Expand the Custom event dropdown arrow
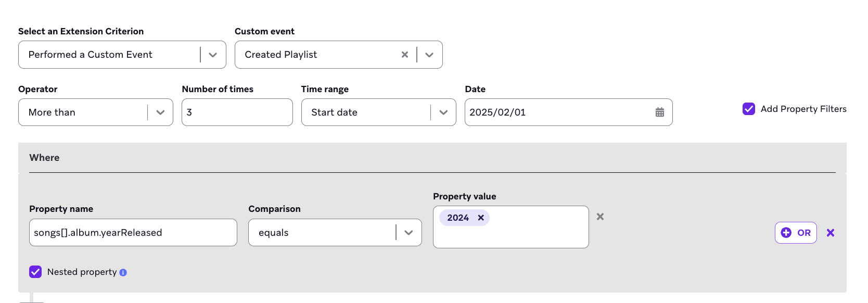This screenshot has width=868, height=303. coord(429,55)
